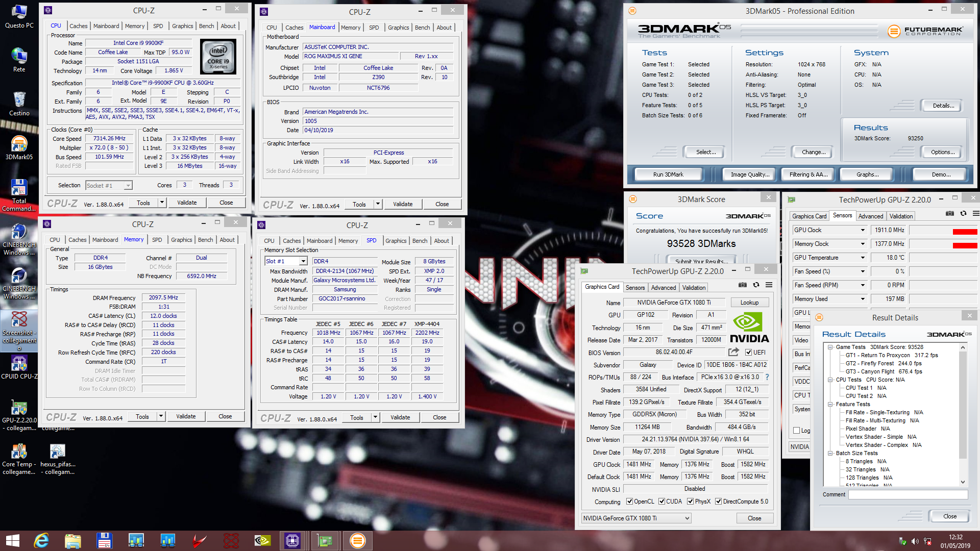Viewport: 980px width, 551px height.
Task: Click NVIDIA logo in GPU-Z window
Action: (749, 328)
